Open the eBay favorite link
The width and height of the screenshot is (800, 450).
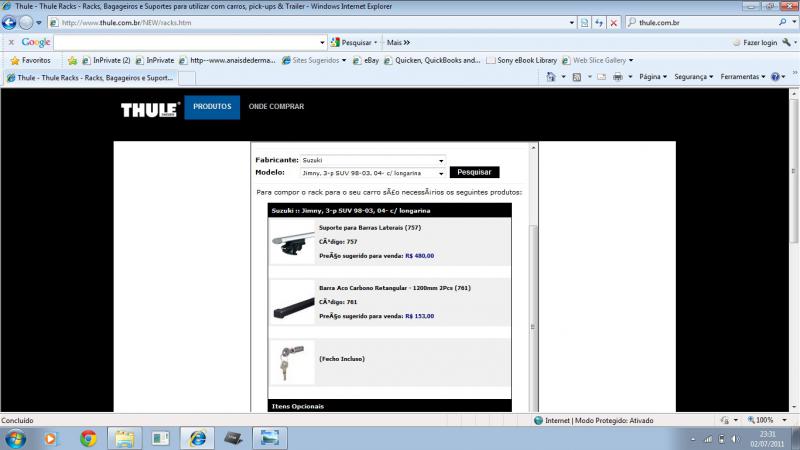366,60
